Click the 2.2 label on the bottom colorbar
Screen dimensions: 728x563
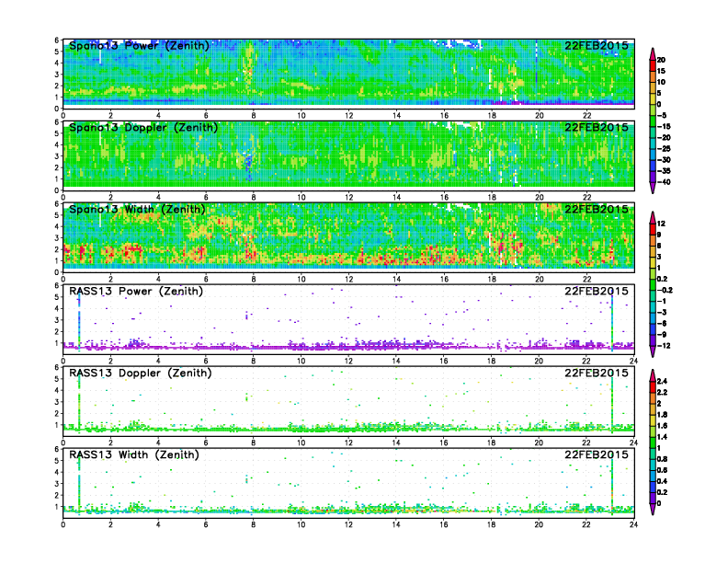tap(663, 393)
